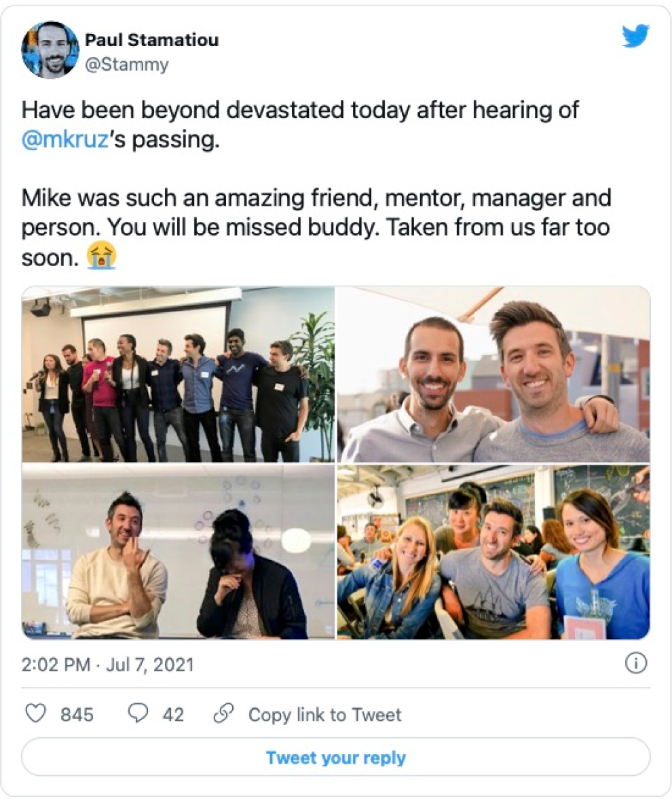Click the 42 replies count
Image resolution: width=672 pixels, height=801 pixels.
(x=173, y=715)
